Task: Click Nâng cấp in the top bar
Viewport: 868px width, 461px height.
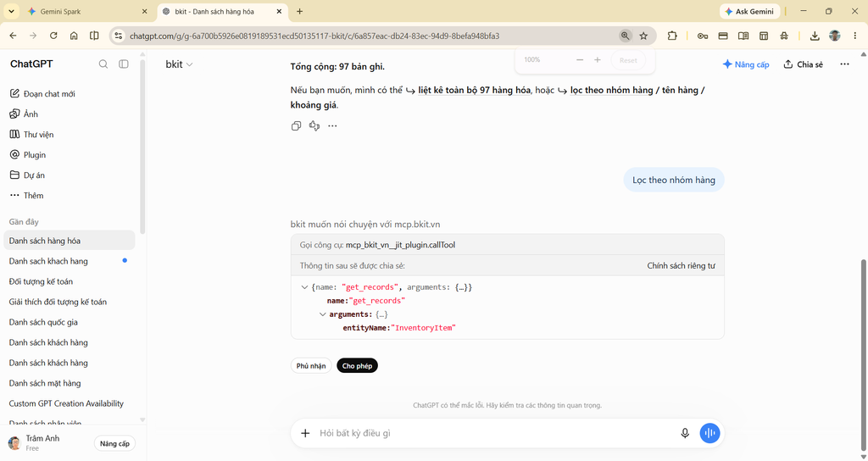Action: 746,64
